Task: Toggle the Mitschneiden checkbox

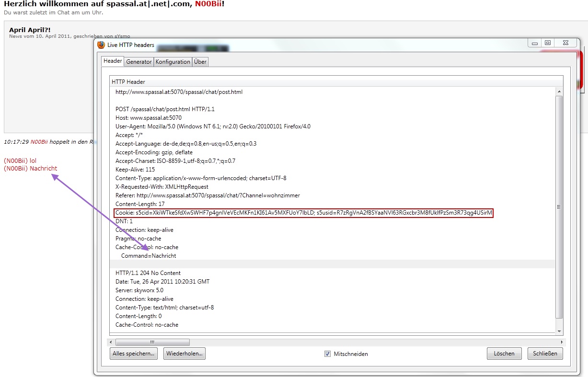Action: click(x=328, y=354)
